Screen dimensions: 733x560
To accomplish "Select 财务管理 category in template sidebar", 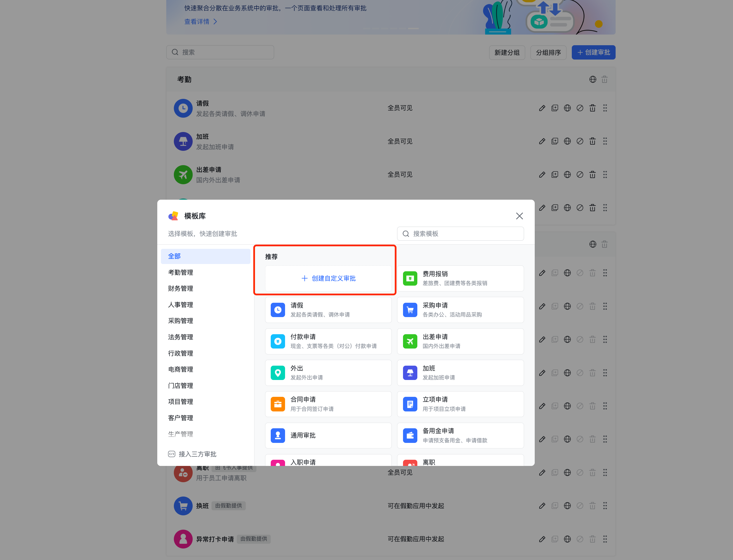I will click(180, 288).
